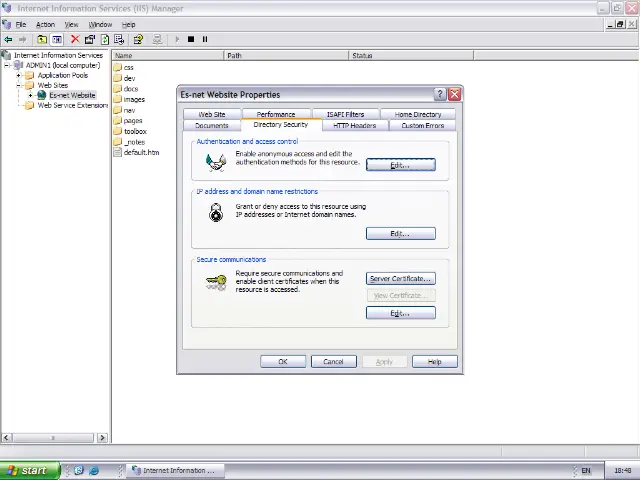Click the pages folder icon

click(118, 120)
